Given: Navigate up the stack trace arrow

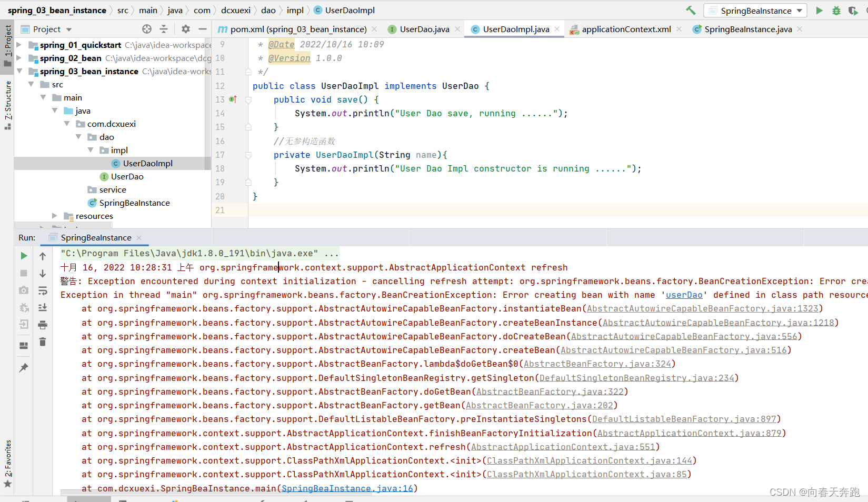Looking at the screenshot, I should click(43, 256).
